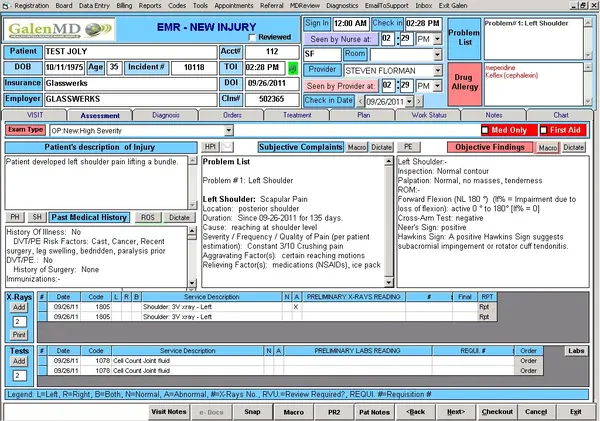Enable the First Aid checkbox

(x=544, y=131)
